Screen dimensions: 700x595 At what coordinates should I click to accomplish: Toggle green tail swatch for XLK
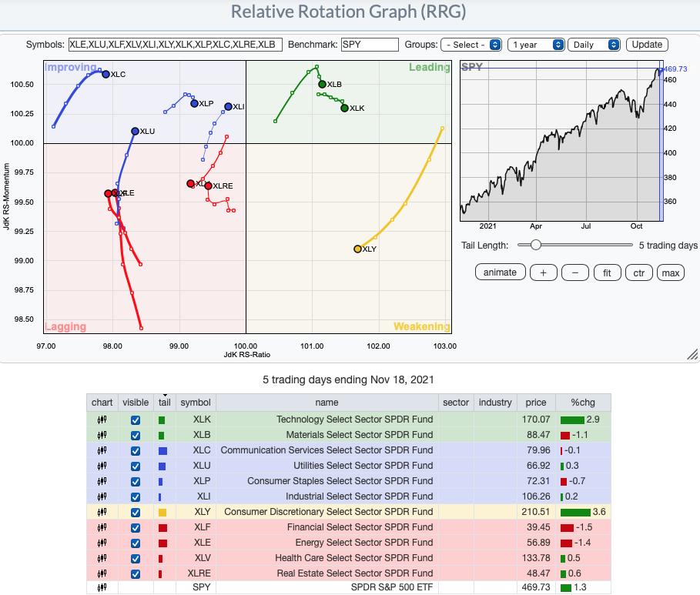pyautogui.click(x=162, y=420)
